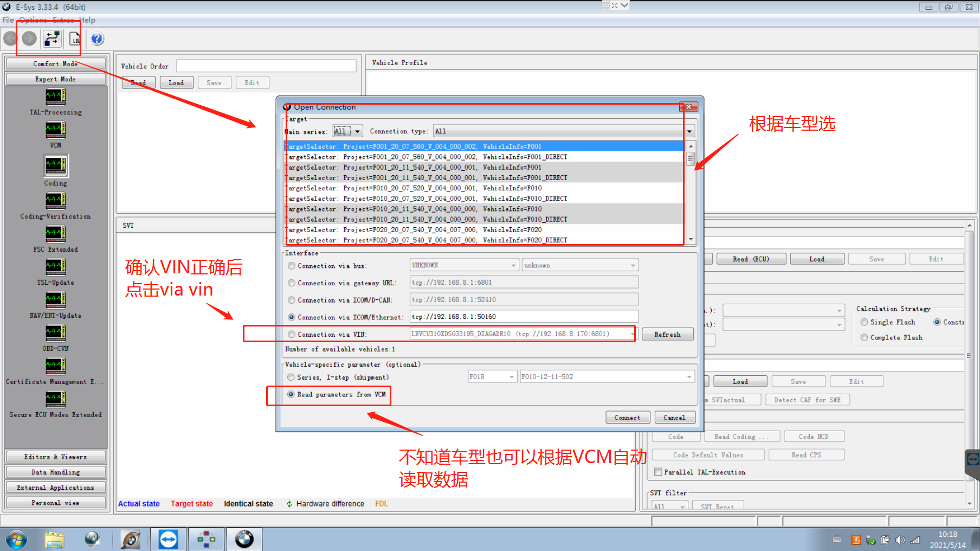Click the network signal tray icon
Screen dimensions: 980x551
tap(915, 540)
